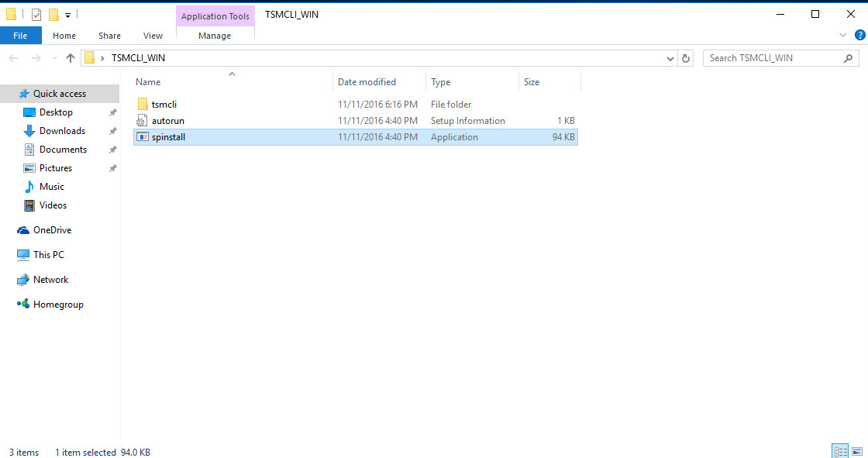This screenshot has width=868, height=458.
Task: Open the OneDrive location in sidebar
Action: click(52, 230)
